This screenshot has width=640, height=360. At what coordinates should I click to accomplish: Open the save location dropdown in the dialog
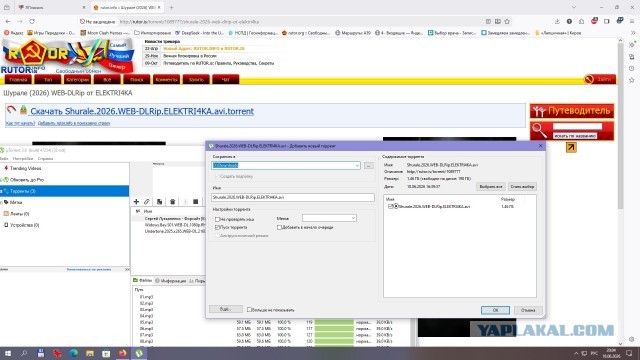tap(357, 165)
